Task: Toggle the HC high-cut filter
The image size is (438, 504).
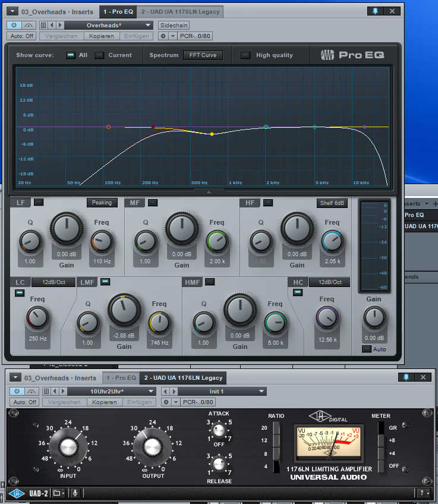Action: pos(298,292)
